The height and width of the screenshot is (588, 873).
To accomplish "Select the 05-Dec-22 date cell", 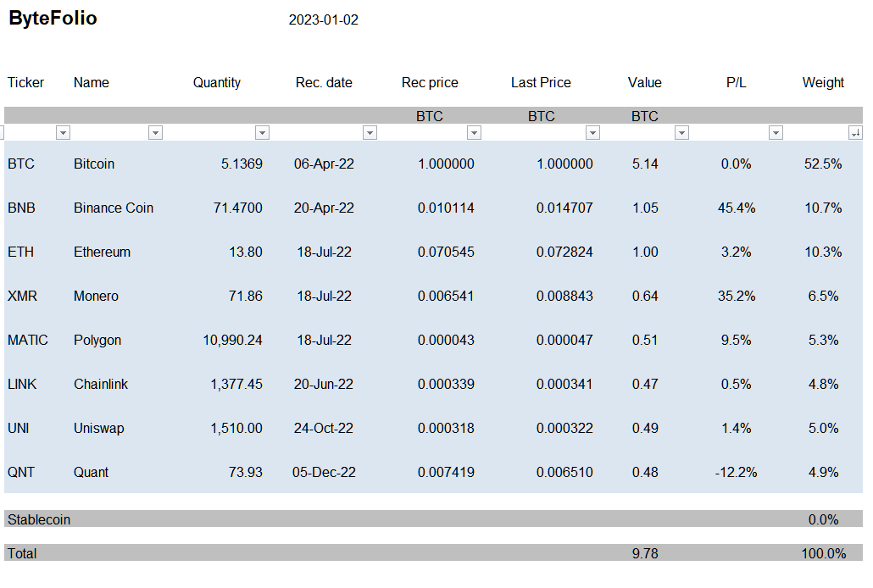I will (324, 472).
